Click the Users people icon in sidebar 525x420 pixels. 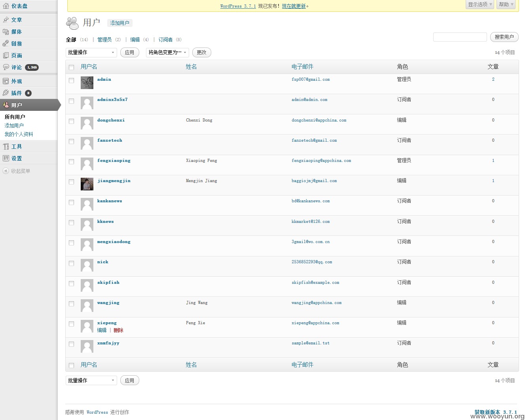6,105
